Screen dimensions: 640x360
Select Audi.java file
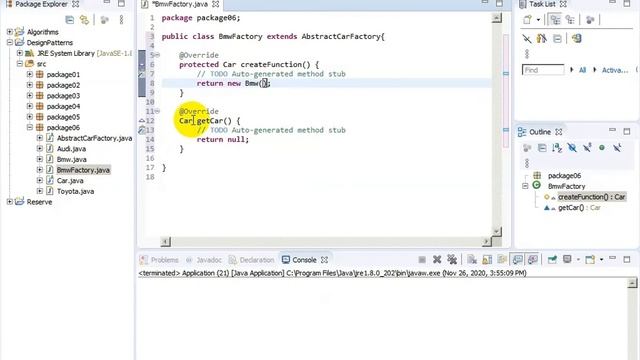[71, 149]
